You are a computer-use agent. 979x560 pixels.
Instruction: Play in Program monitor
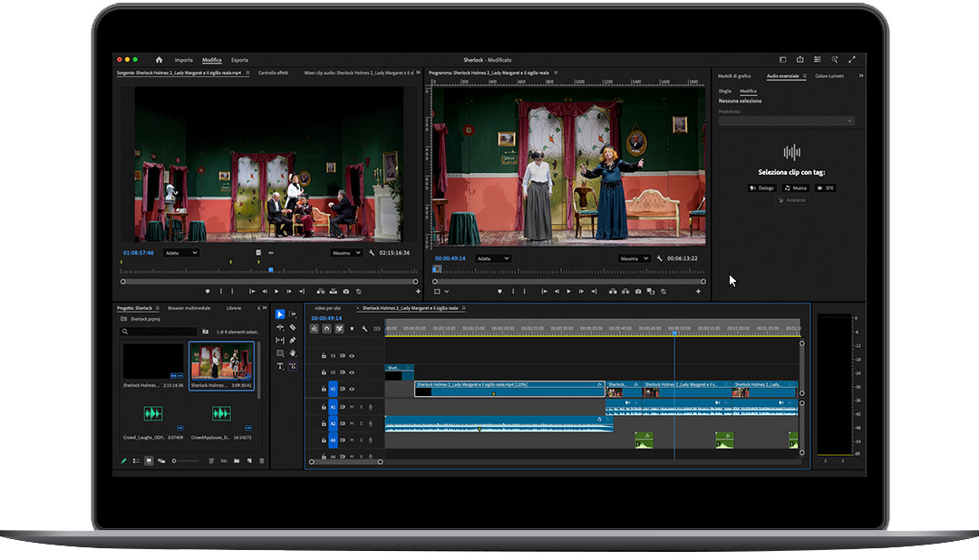pyautogui.click(x=568, y=292)
